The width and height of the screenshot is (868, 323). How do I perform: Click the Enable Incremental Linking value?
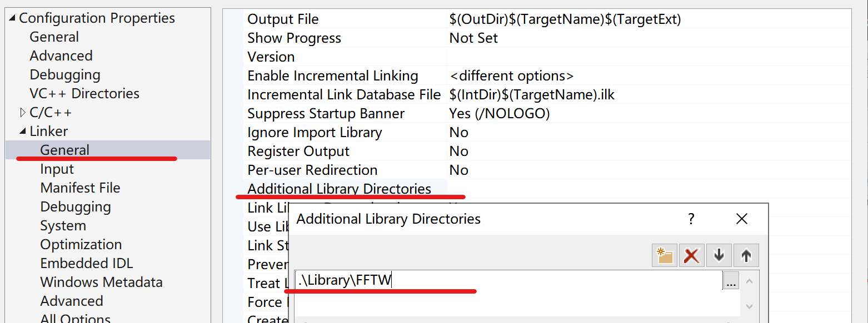click(x=511, y=76)
